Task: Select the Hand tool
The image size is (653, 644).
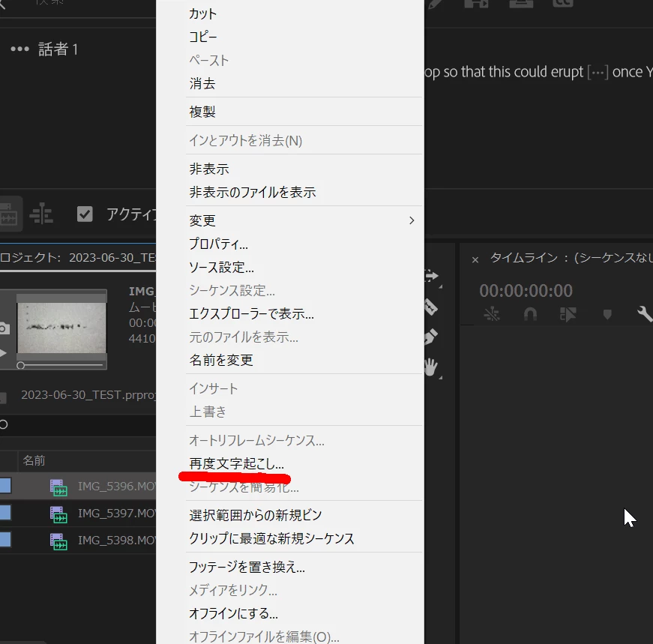Action: pos(430,367)
